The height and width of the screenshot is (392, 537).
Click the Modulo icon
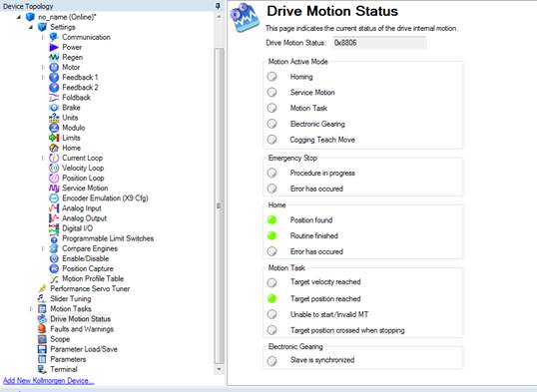click(54, 128)
